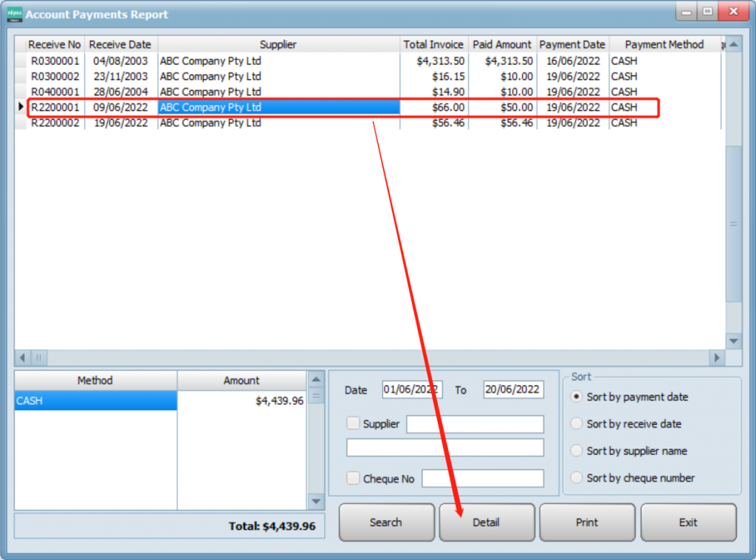This screenshot has height=560, width=756.
Task: Open Detail for the selected payment
Action: (x=487, y=522)
